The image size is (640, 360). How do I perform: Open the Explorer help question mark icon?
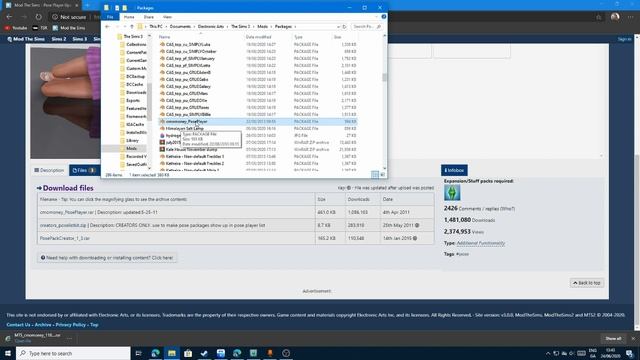(384, 17)
